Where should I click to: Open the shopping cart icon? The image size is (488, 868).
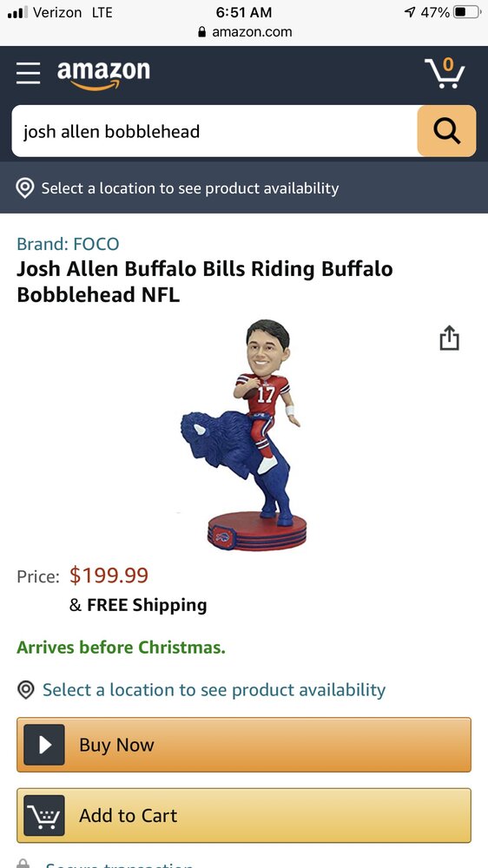(445, 73)
